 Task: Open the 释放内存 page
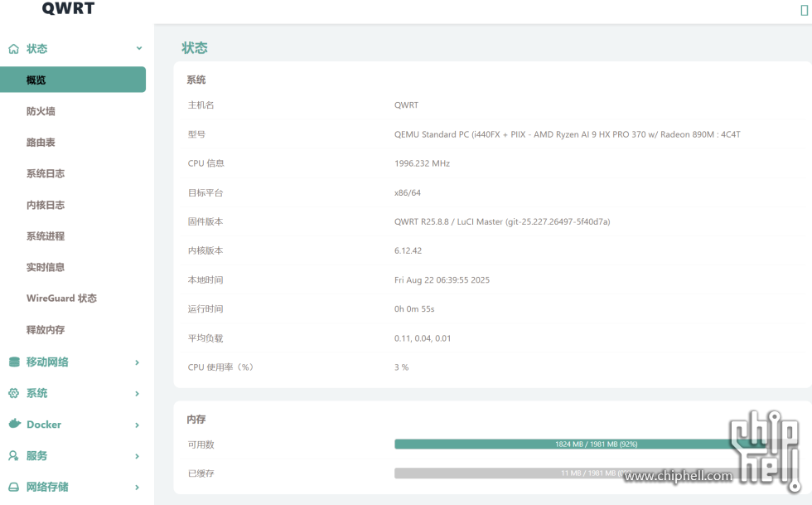[46, 329]
